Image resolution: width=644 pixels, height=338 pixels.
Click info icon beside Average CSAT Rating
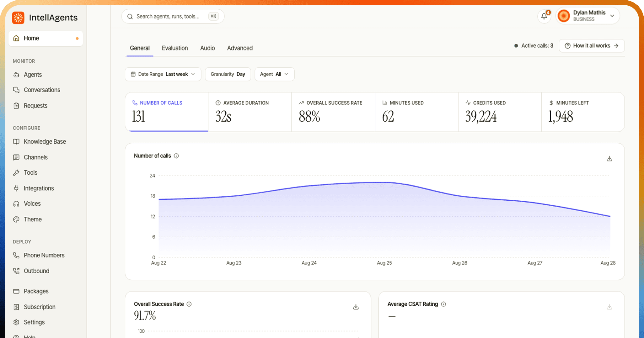[443, 304]
